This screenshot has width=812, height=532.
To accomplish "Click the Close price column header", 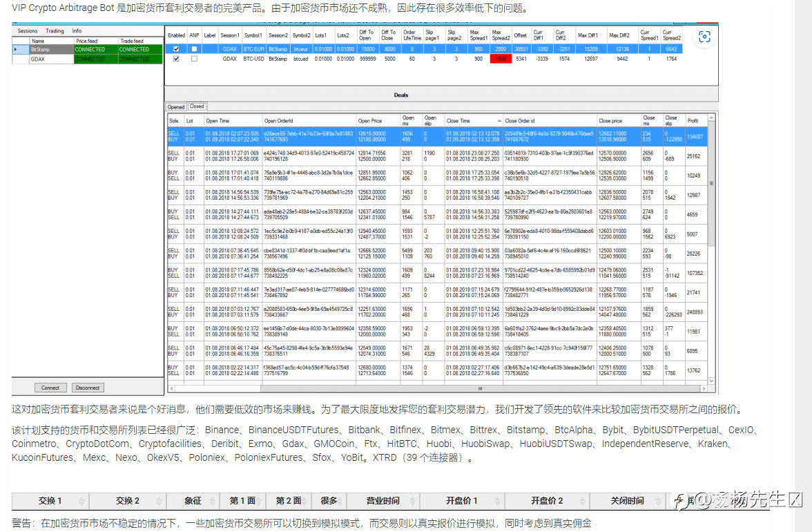I will [619, 121].
